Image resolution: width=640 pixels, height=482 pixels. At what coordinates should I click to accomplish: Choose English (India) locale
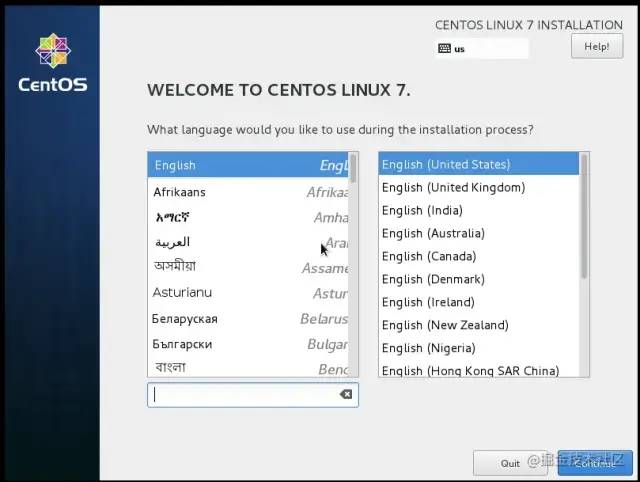[x=479, y=210]
